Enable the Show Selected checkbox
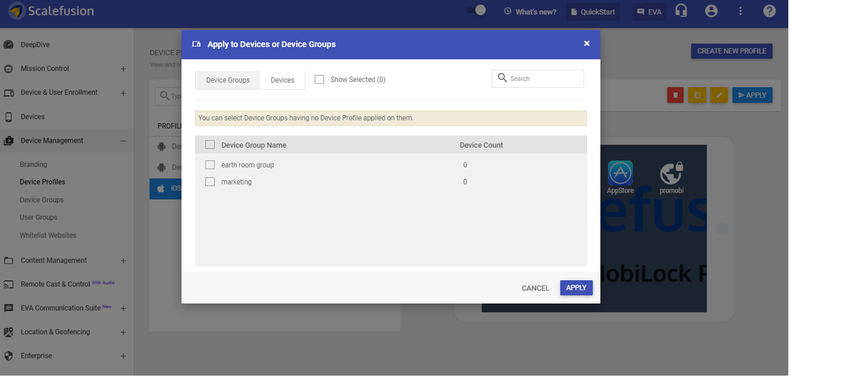This screenshot has width=868, height=382. [319, 79]
